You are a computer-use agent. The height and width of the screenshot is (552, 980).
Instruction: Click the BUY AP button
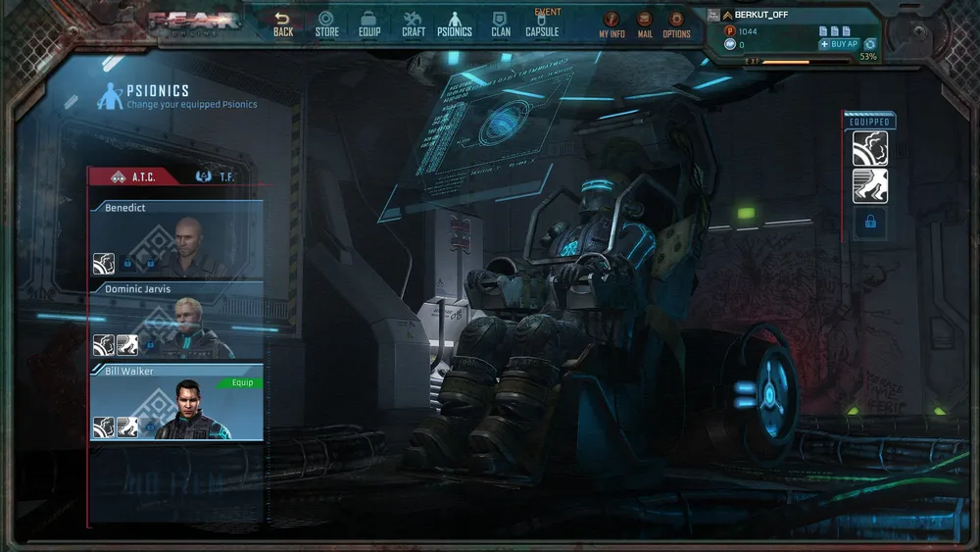[x=840, y=44]
